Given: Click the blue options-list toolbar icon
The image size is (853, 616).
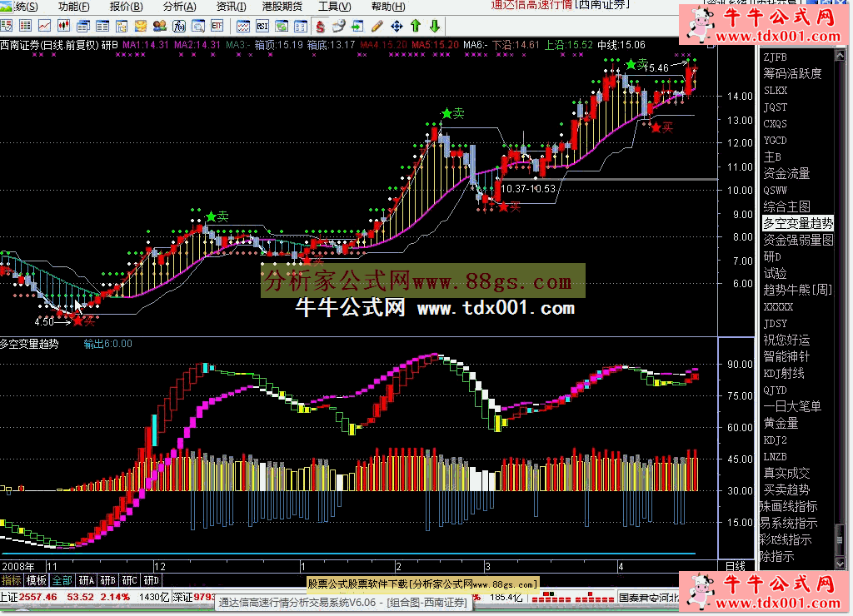Looking at the screenshot, I should point(300,26).
